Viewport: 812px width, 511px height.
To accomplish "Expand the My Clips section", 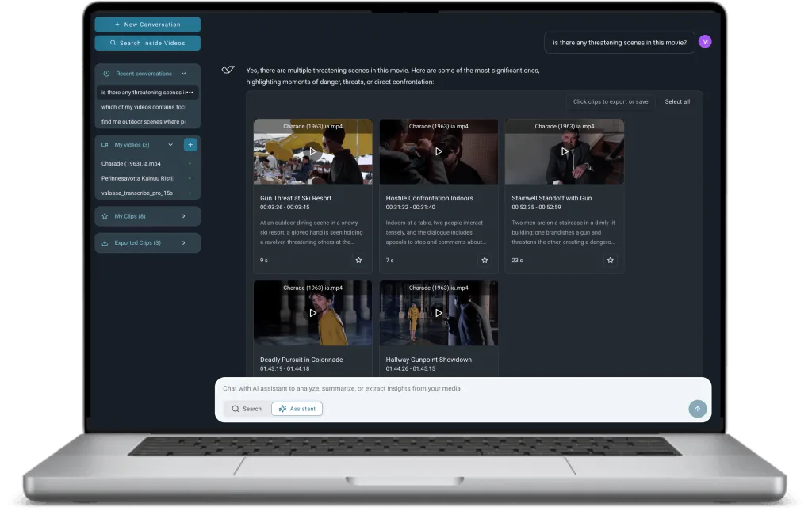I will [x=147, y=216].
